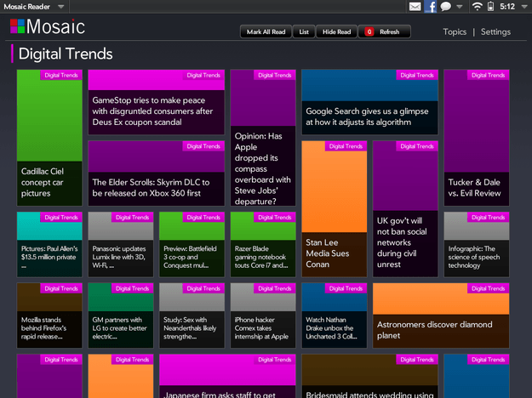Click the red unread count badge
Screen dimensions: 532x398
click(x=369, y=31)
